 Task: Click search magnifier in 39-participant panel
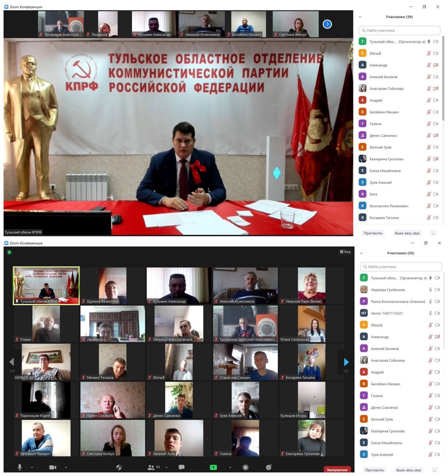point(364,30)
